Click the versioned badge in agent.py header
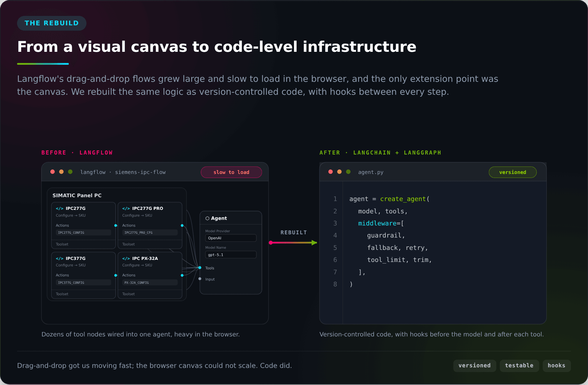The height and width of the screenshot is (385, 588). pos(513,172)
